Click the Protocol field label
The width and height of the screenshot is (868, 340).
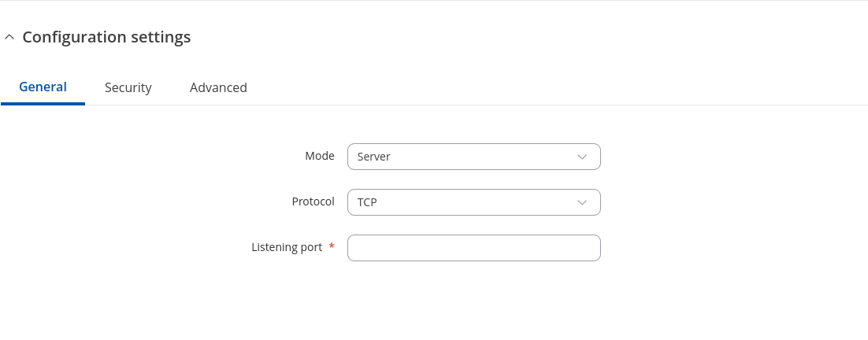(x=313, y=201)
